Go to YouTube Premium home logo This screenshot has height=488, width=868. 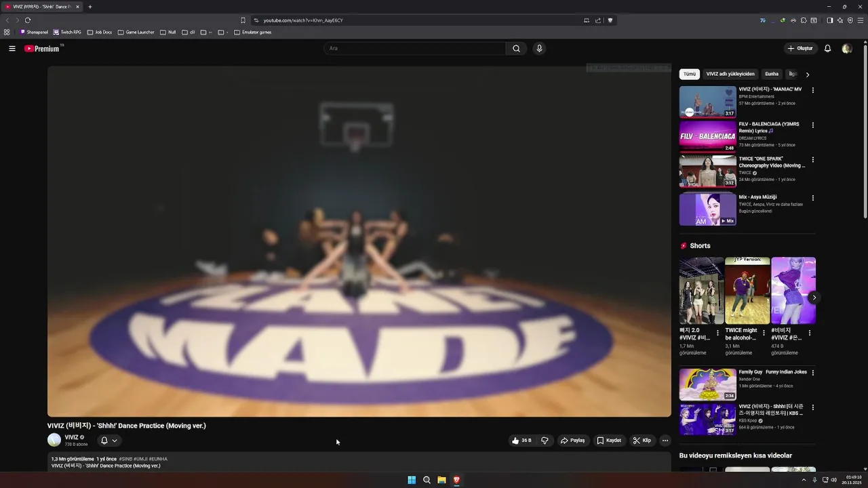(x=43, y=48)
